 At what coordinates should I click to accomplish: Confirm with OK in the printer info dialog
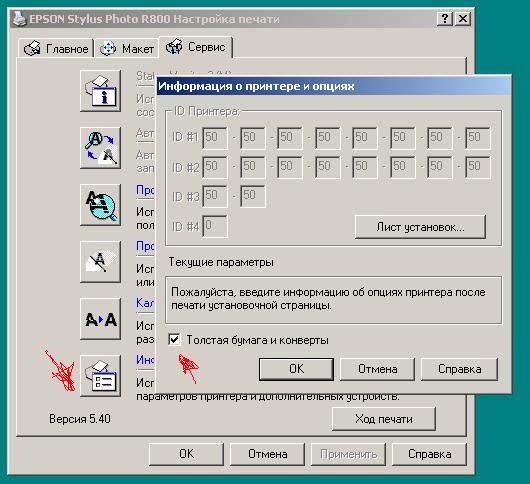296,369
